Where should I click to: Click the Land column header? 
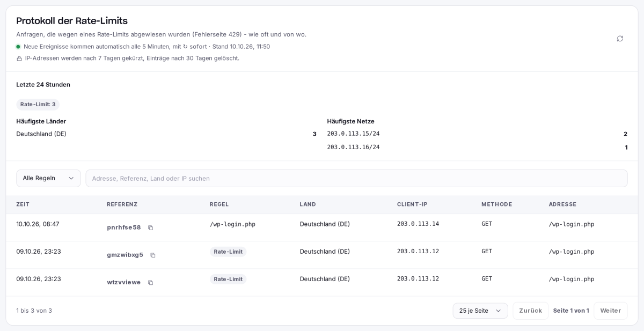click(x=308, y=204)
